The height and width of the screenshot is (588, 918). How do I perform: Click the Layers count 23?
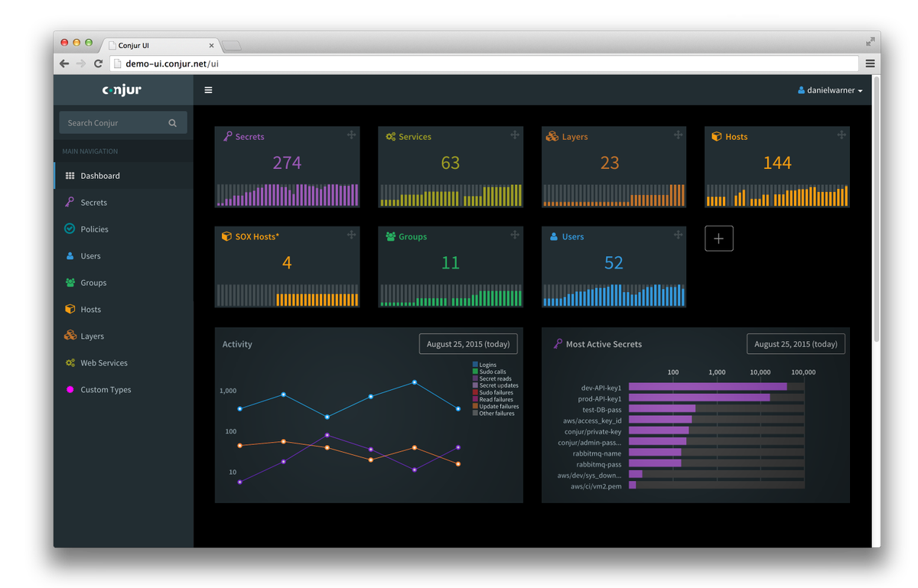(x=610, y=163)
